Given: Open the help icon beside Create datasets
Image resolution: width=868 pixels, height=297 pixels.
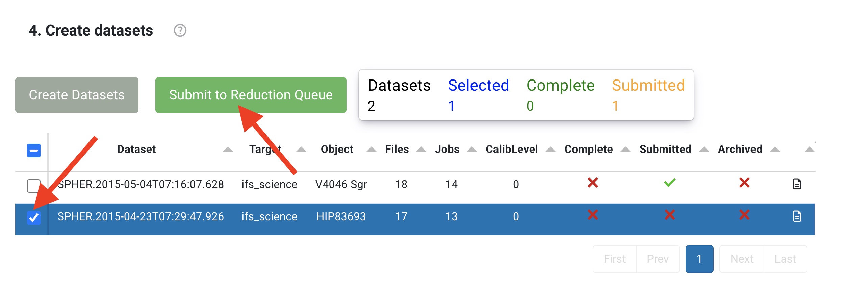Looking at the screenshot, I should click(180, 30).
